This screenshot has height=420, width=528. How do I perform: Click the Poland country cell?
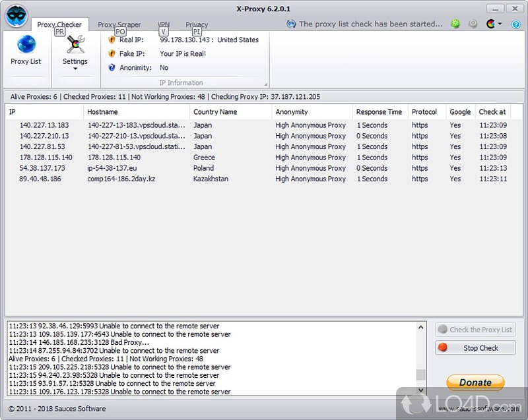click(203, 168)
